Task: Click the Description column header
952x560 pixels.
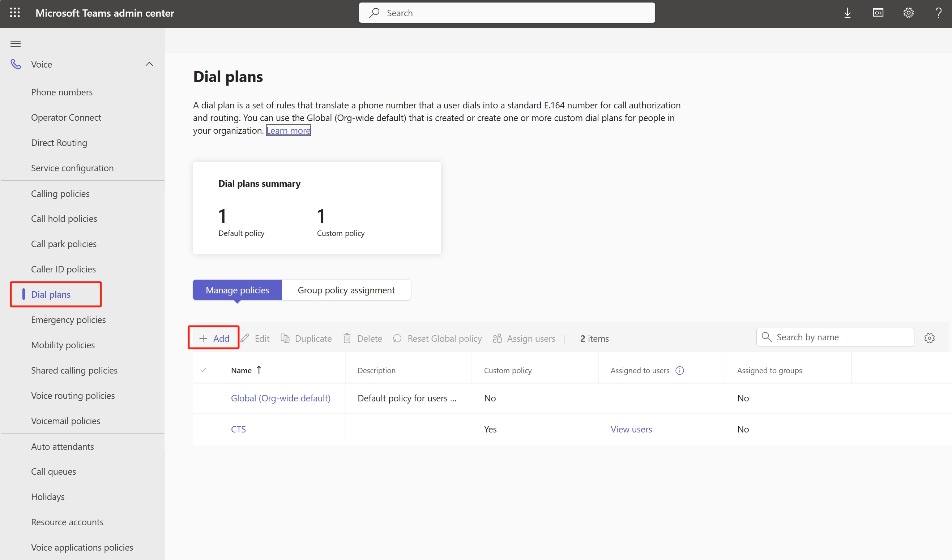Action: coord(376,370)
